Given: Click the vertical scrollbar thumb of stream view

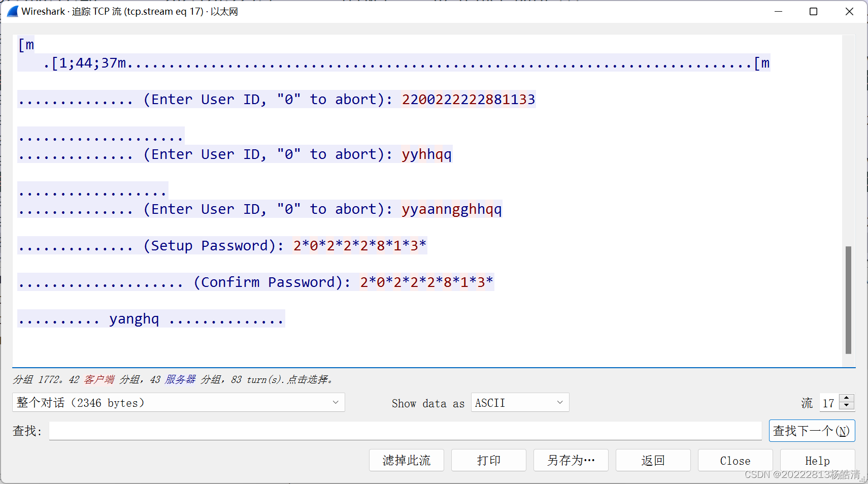Looking at the screenshot, I should [x=848, y=300].
